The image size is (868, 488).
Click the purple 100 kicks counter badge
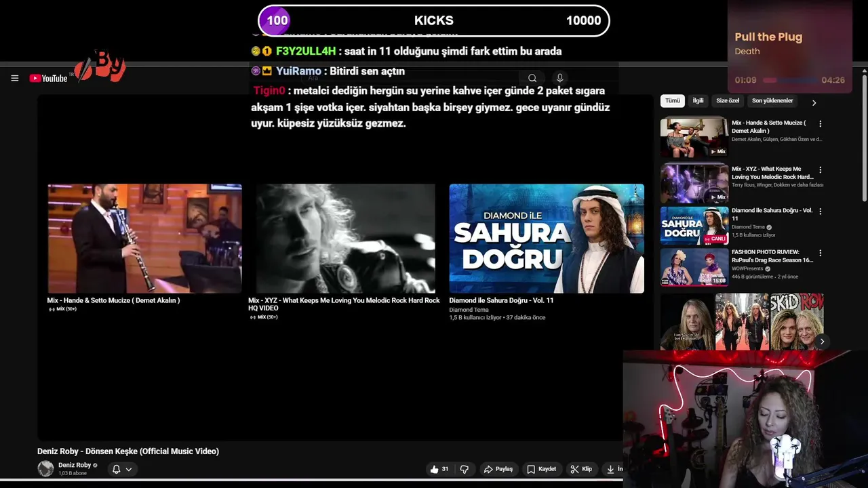click(277, 20)
